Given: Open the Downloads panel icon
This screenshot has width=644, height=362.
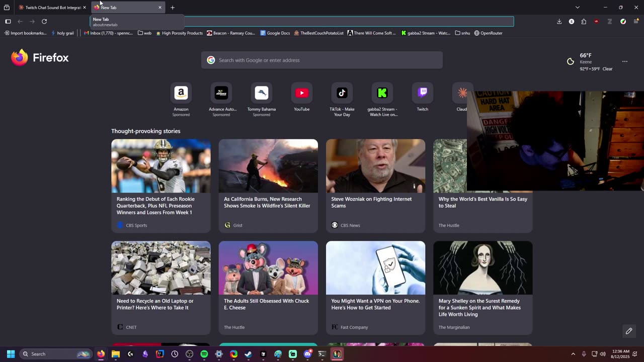Looking at the screenshot, I should pos(559,22).
